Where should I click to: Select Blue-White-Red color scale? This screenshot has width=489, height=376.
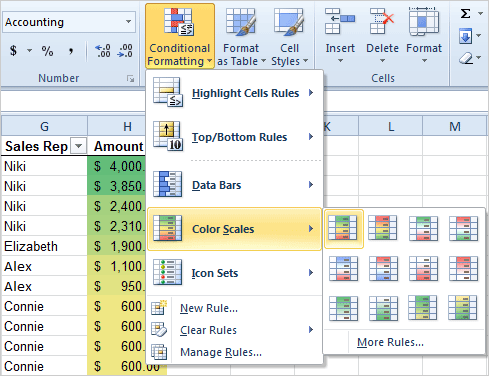coord(343,269)
